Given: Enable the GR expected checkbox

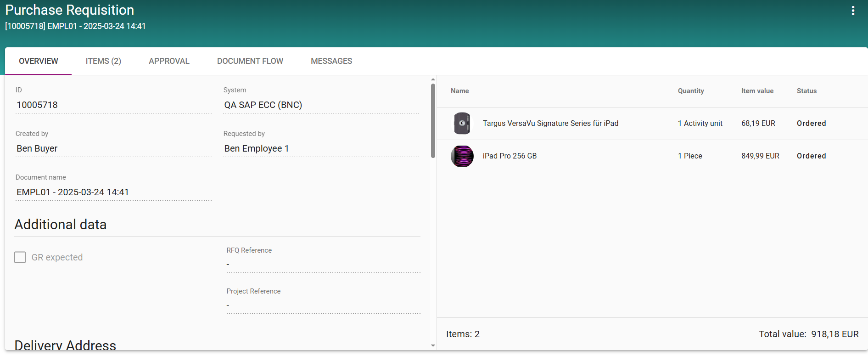Looking at the screenshot, I should point(20,257).
